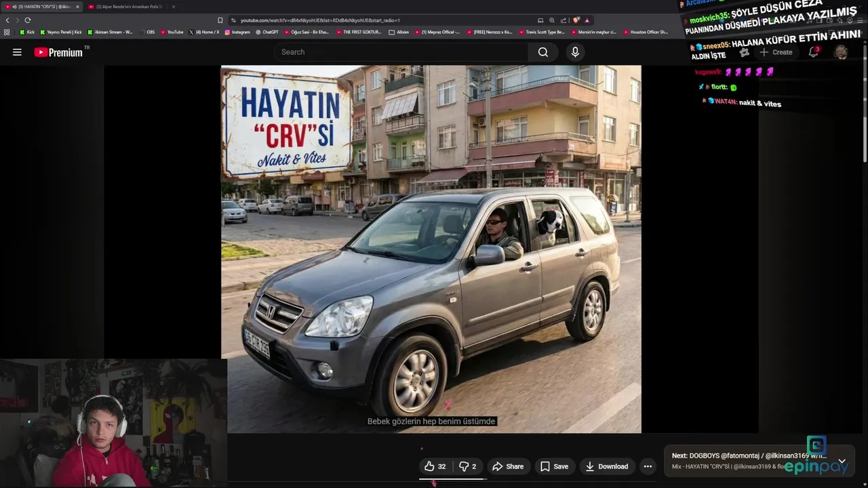
Task: Save the video to a playlist
Action: [x=555, y=466]
